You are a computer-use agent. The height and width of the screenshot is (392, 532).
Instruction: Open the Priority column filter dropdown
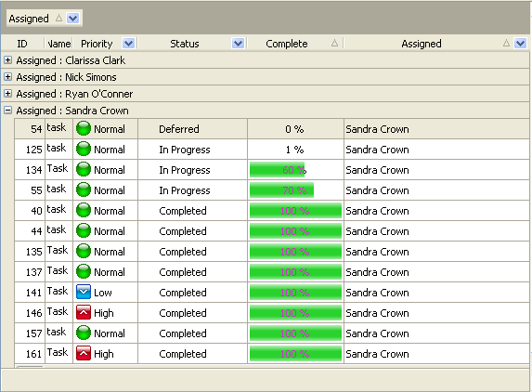pyautogui.click(x=128, y=44)
